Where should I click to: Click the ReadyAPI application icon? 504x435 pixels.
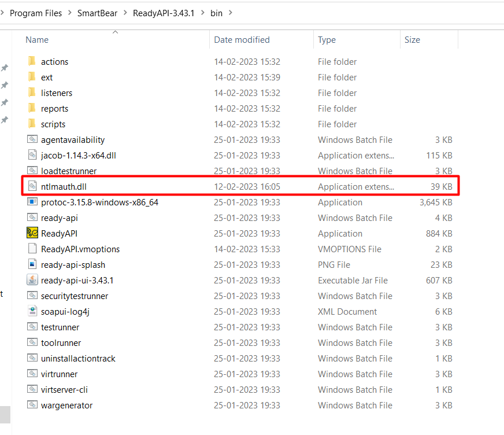(x=32, y=234)
